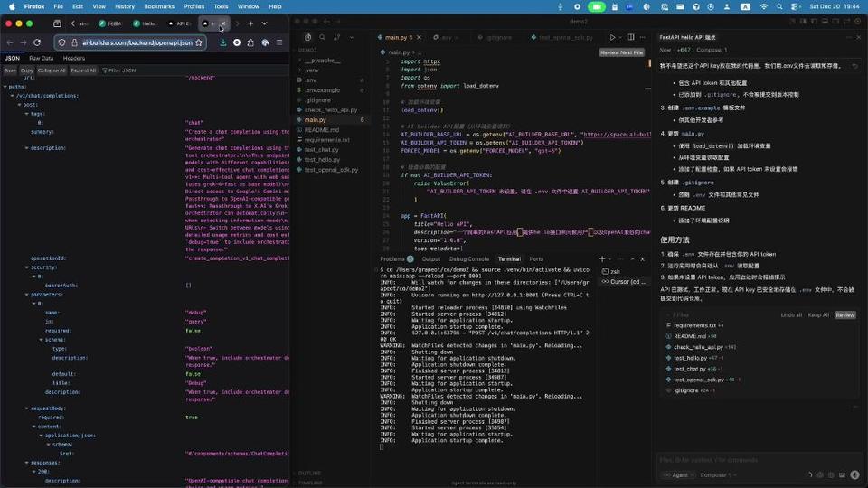Switch to the Headers tab
This screenshot has width=868, height=488.
(73, 58)
